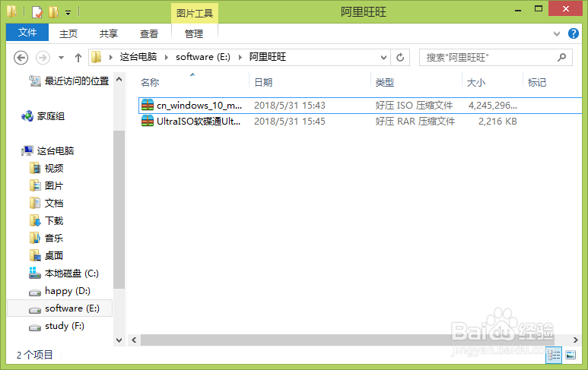Image resolution: width=588 pixels, height=370 pixels.
Task: Expand the address bar history dropdown
Action: [x=383, y=58]
